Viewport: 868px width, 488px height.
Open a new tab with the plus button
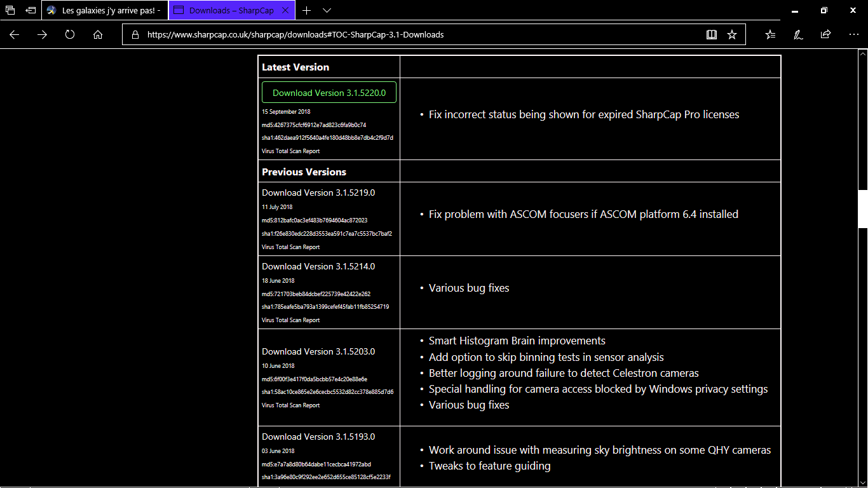coord(306,10)
